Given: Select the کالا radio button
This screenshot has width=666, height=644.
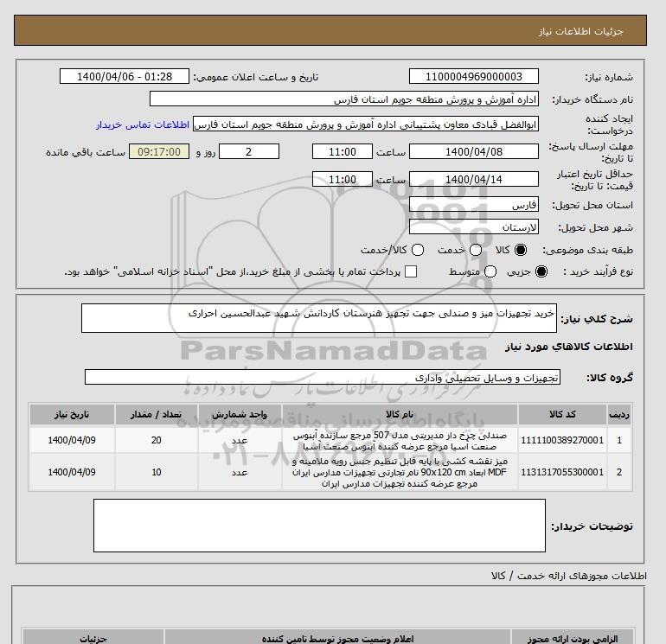Looking at the screenshot, I should (521, 250).
